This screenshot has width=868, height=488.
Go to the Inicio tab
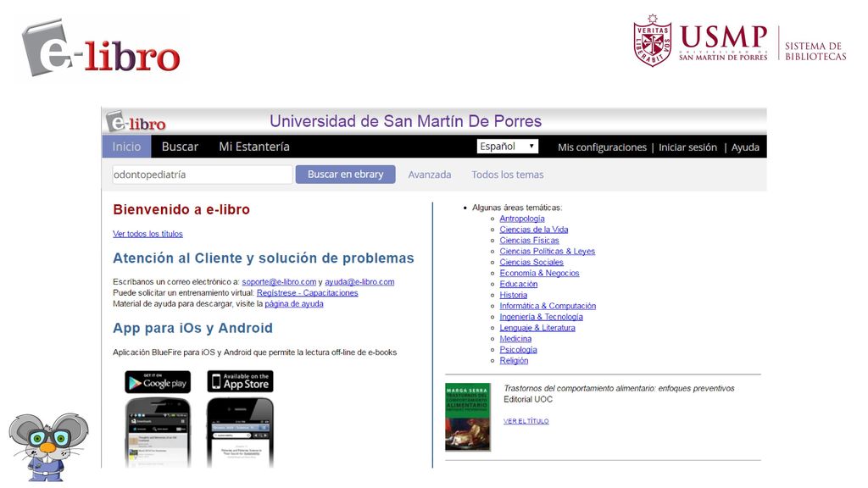point(127,147)
